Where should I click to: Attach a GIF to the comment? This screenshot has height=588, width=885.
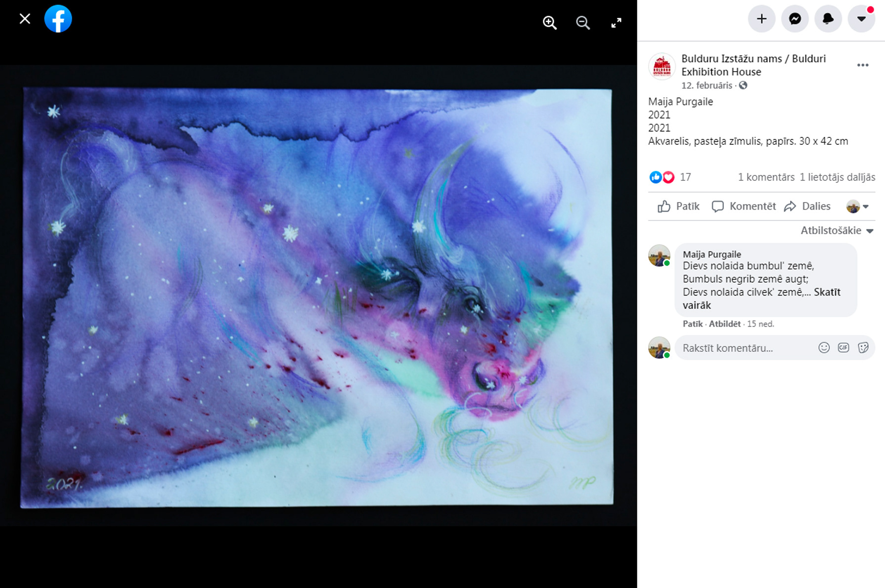tap(843, 348)
